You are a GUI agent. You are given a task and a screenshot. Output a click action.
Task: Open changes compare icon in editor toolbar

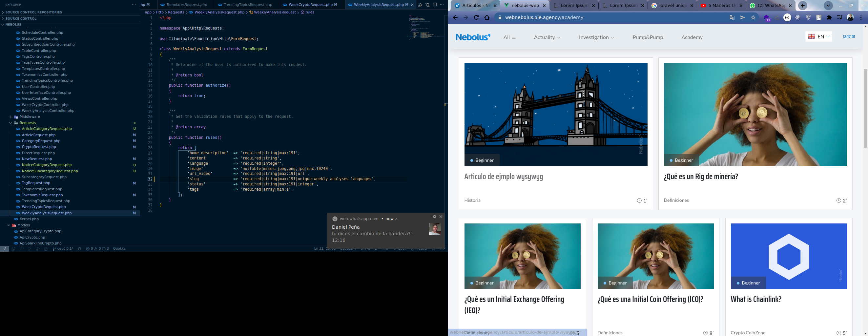(427, 5)
